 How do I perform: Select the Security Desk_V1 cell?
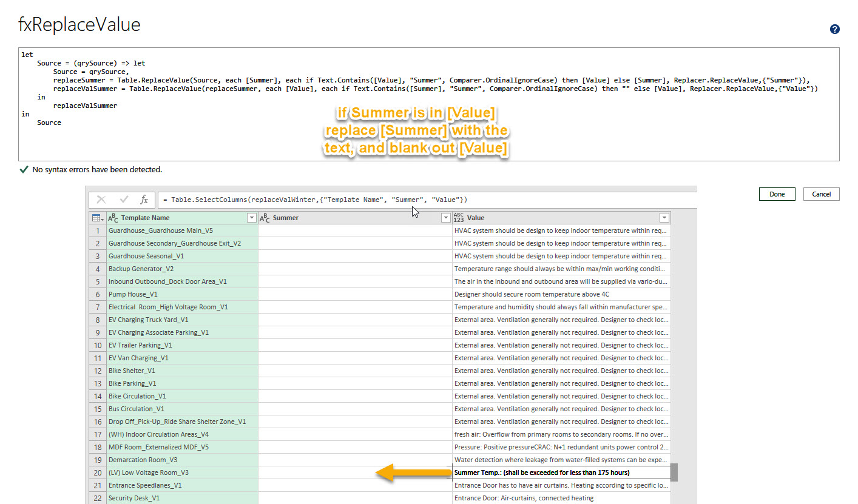182,498
